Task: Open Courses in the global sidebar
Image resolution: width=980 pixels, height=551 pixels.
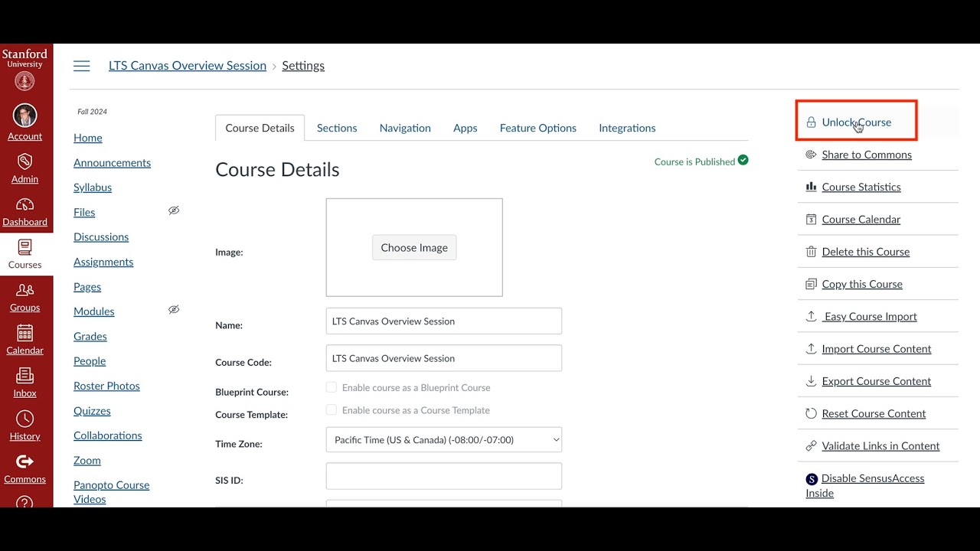Action: (24, 254)
